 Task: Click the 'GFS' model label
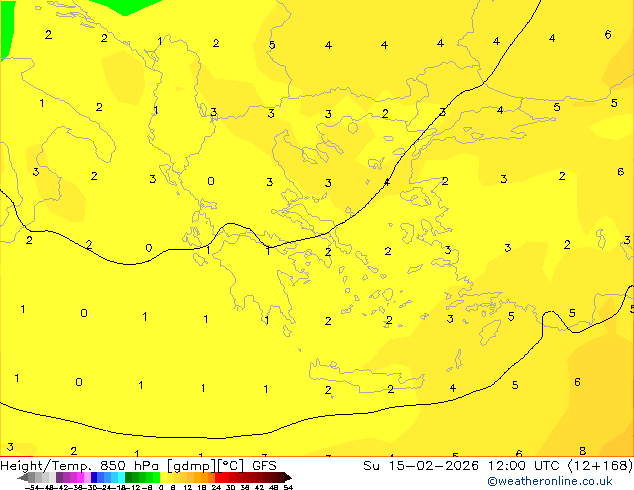click(264, 466)
